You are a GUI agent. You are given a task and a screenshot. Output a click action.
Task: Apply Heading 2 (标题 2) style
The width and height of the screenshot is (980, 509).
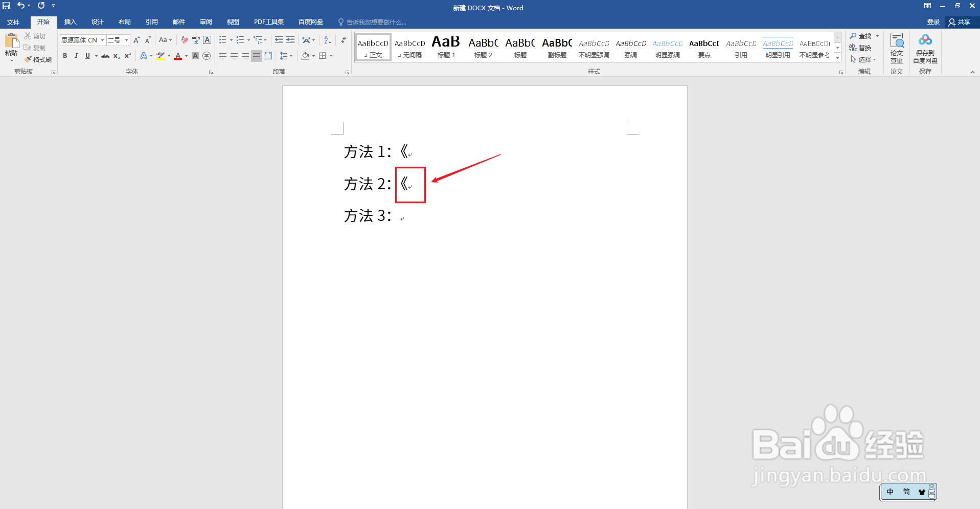coord(483,47)
